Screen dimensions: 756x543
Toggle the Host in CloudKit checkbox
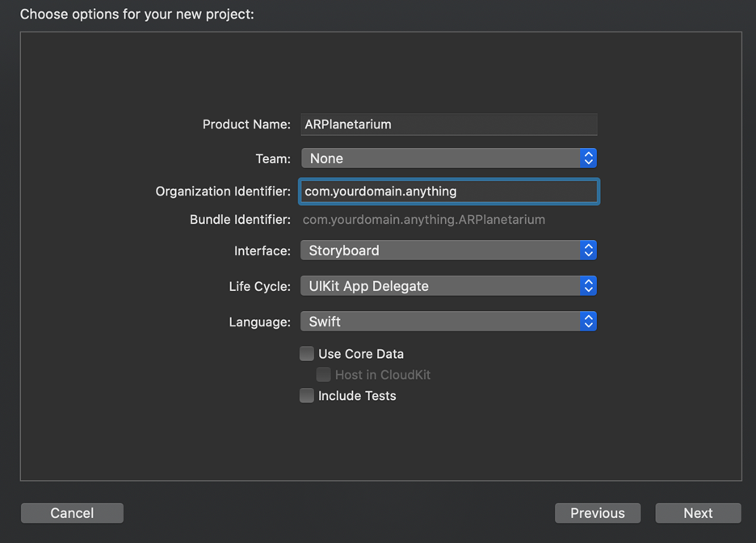pos(323,375)
